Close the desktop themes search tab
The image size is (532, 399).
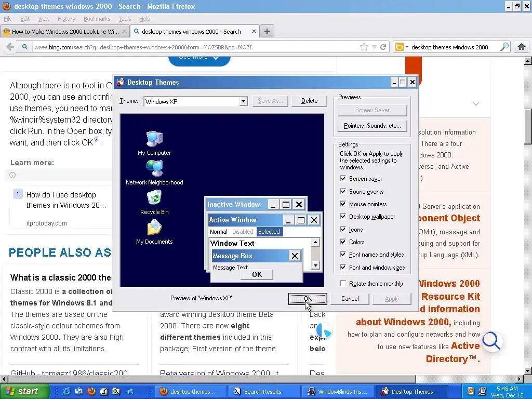click(x=254, y=31)
